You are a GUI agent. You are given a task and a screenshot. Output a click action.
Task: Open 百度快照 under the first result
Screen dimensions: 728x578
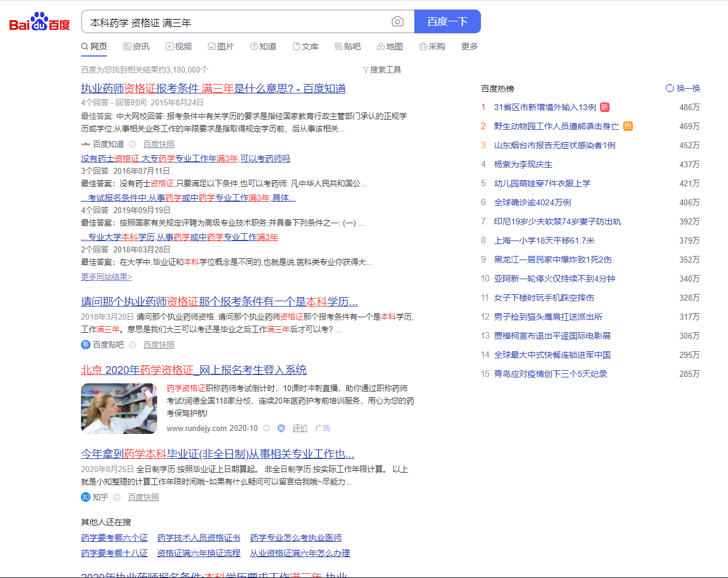[159, 144]
